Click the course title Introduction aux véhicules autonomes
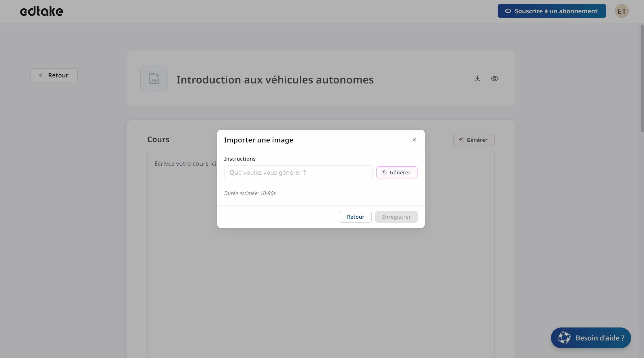 pyautogui.click(x=275, y=80)
